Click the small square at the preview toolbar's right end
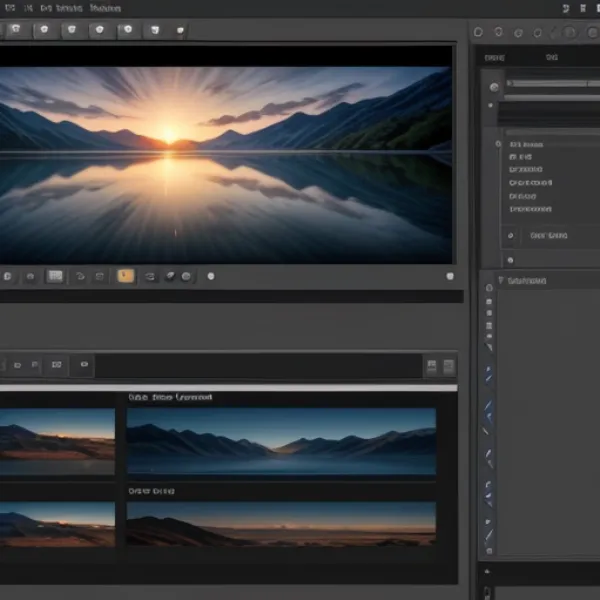The height and width of the screenshot is (600, 600). coord(449,276)
